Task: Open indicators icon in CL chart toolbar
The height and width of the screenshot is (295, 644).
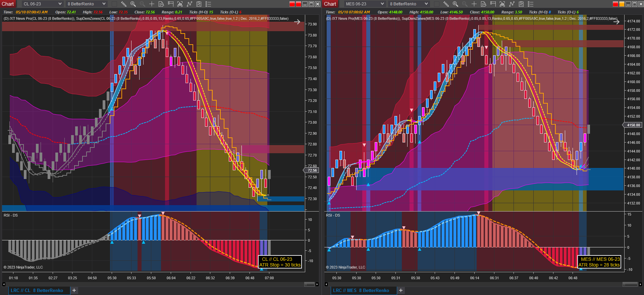Action: [x=190, y=4]
